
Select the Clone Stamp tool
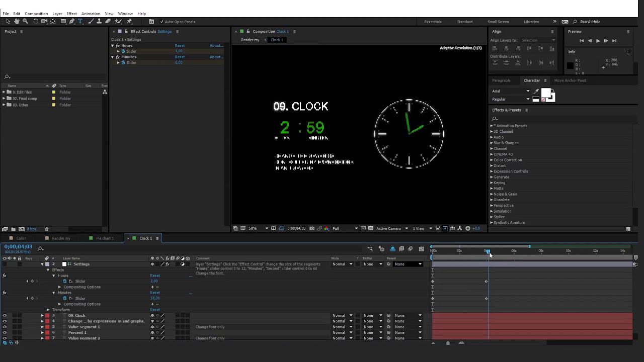coord(99,22)
